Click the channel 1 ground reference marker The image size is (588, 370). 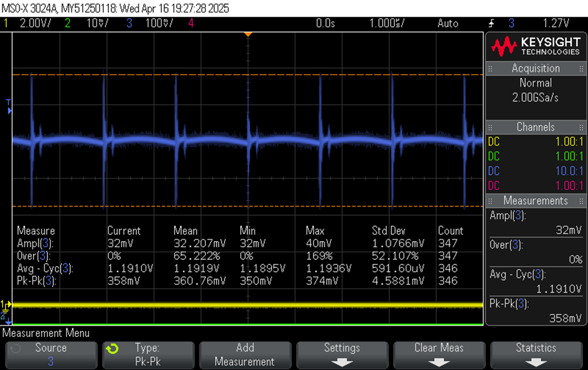6,305
